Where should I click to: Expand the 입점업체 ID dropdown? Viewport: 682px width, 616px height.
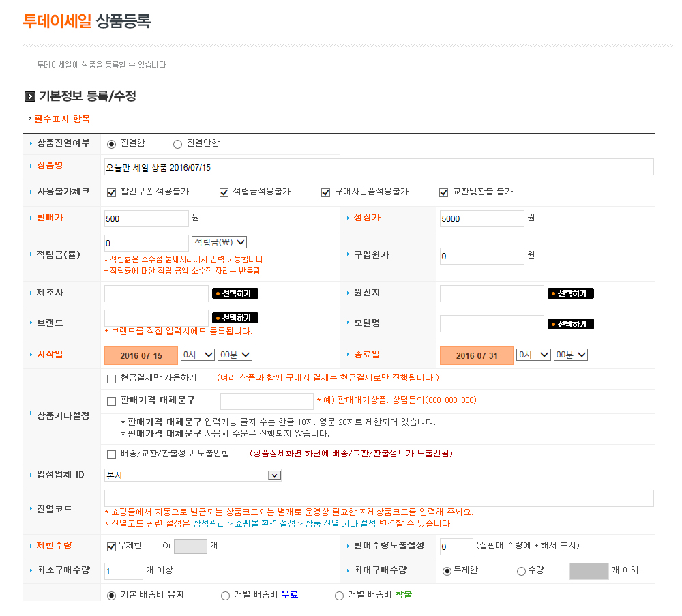pos(193,475)
